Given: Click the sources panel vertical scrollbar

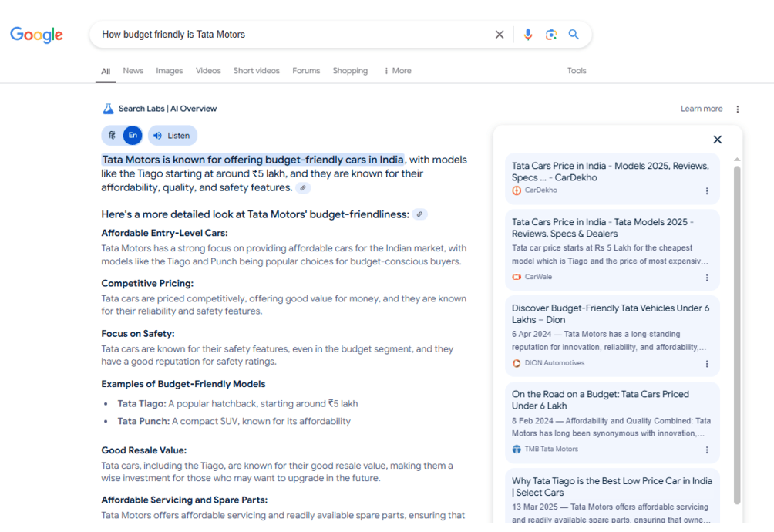Looking at the screenshot, I should [736, 332].
